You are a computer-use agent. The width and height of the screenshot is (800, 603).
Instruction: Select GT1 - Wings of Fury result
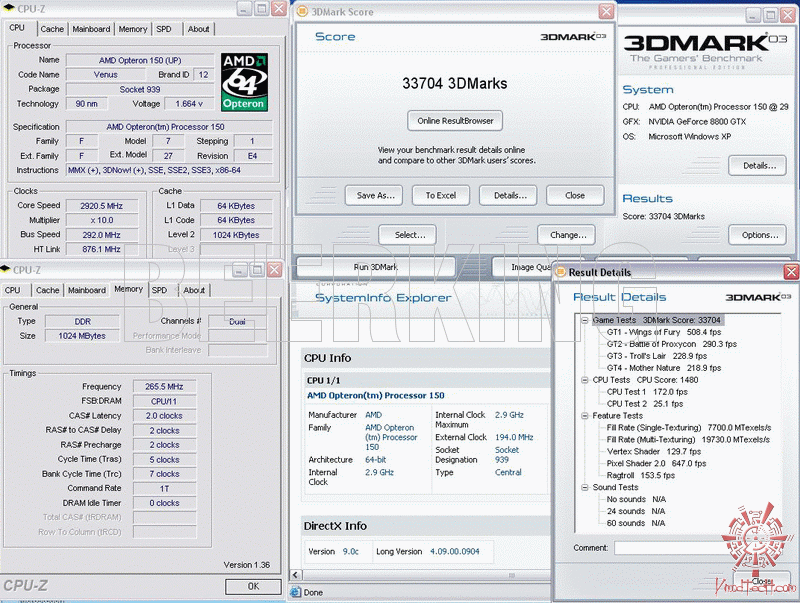point(664,332)
